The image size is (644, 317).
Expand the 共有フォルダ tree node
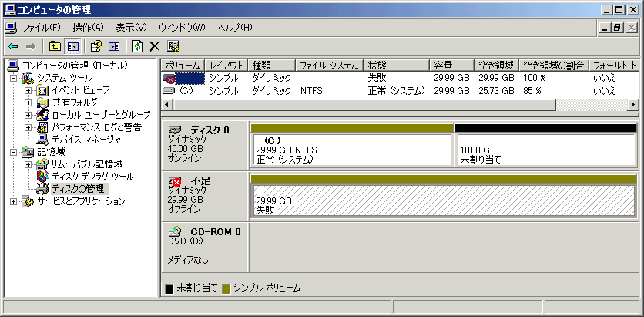click(x=28, y=103)
